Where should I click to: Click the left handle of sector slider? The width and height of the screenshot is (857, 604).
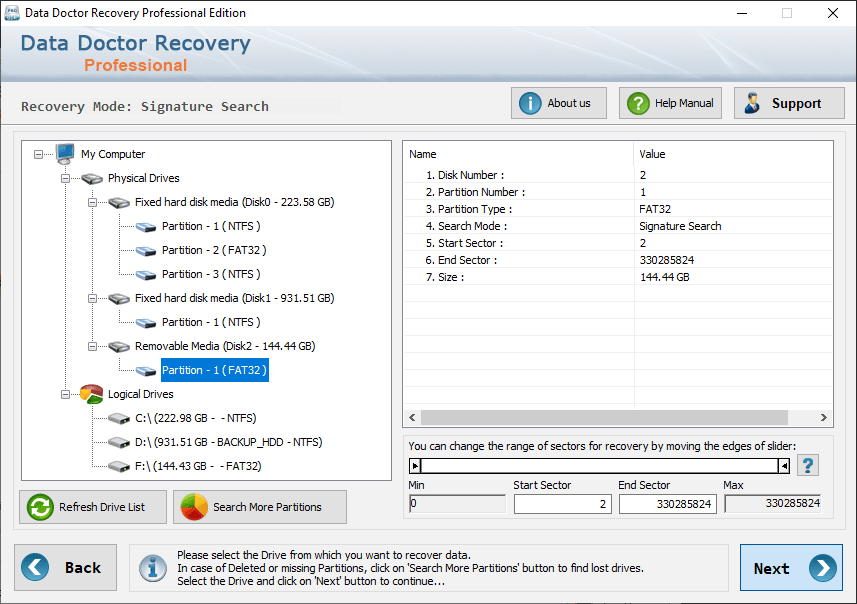point(415,466)
